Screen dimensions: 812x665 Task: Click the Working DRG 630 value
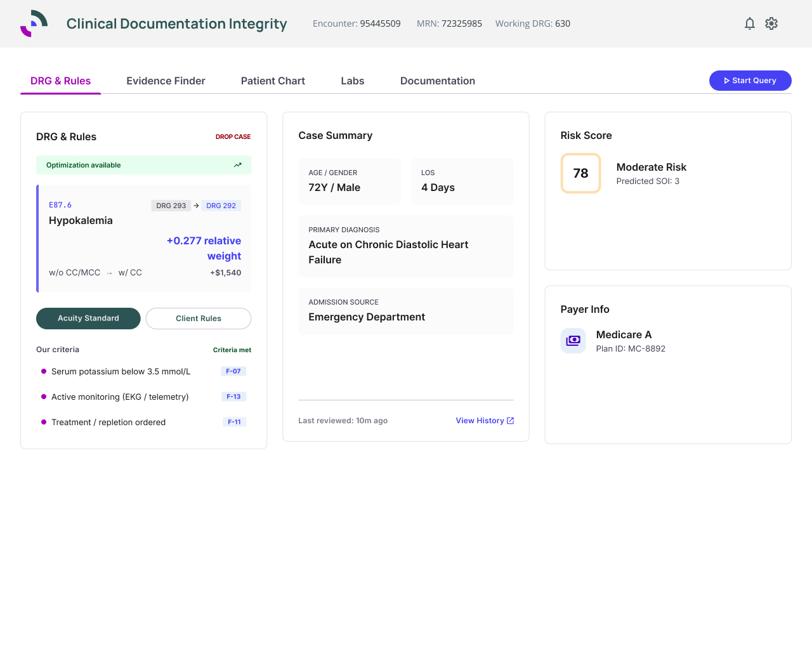click(563, 23)
